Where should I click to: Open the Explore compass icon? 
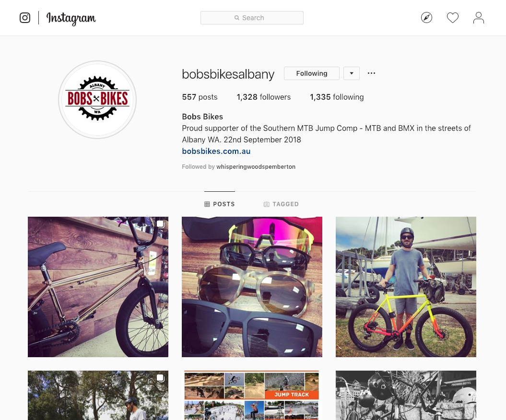click(426, 18)
